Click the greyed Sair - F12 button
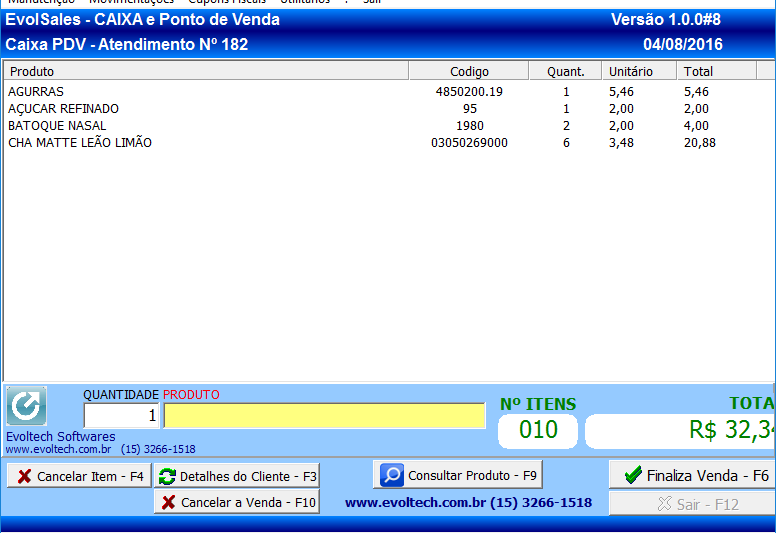 pos(693,504)
